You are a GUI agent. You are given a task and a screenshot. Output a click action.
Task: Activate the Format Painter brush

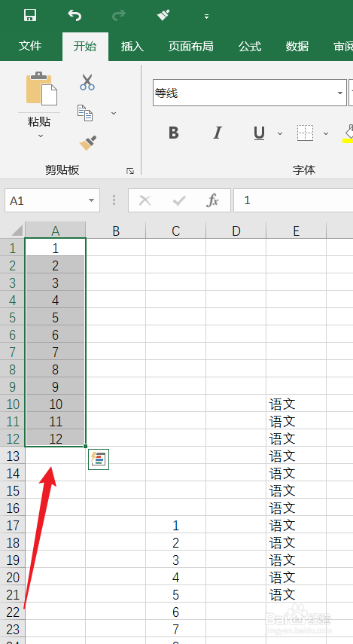click(88, 143)
